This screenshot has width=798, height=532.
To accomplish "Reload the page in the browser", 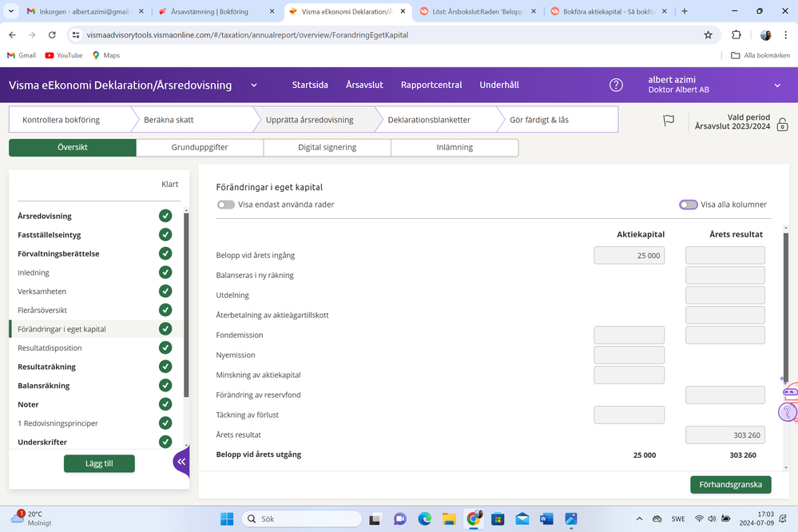I will click(52, 35).
